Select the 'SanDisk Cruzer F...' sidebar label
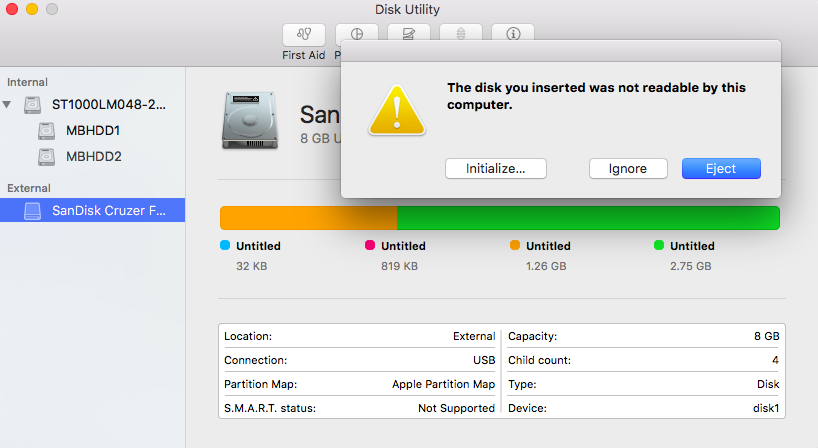 tap(109, 211)
